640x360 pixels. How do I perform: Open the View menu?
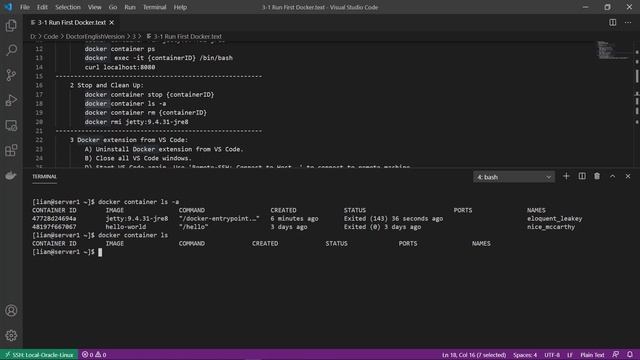(94, 7)
